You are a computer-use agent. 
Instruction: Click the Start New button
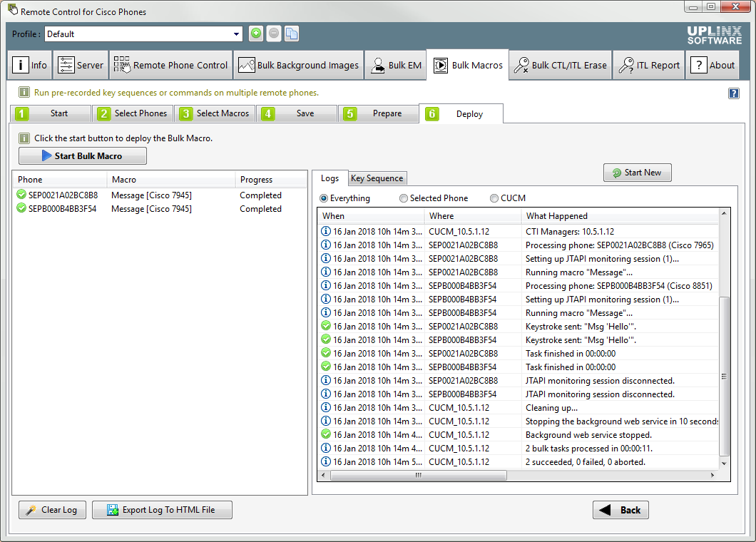click(x=637, y=173)
